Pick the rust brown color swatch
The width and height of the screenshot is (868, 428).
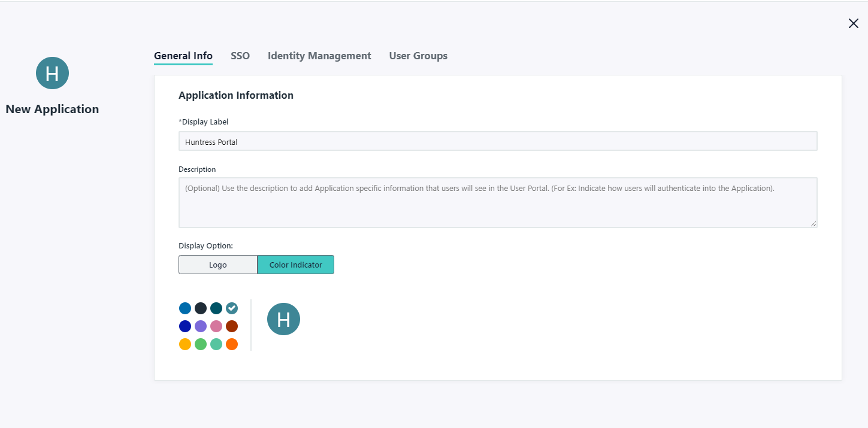pos(232,326)
